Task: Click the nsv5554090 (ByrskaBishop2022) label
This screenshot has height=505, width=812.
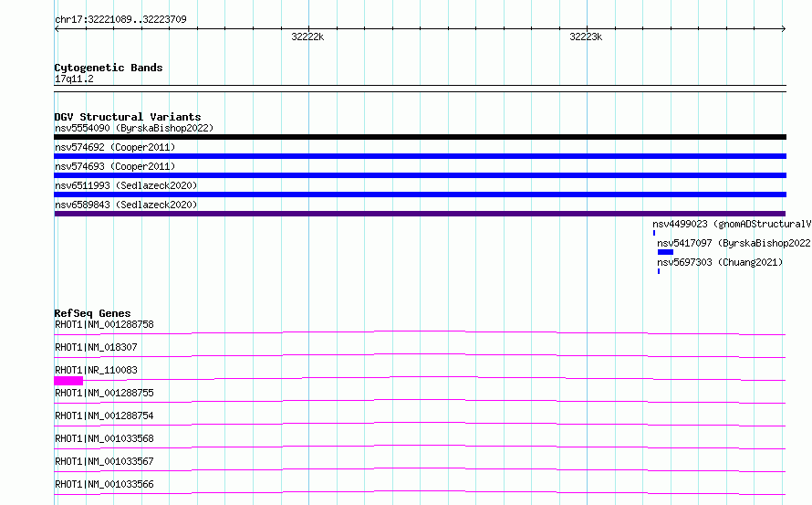Action: pos(134,128)
